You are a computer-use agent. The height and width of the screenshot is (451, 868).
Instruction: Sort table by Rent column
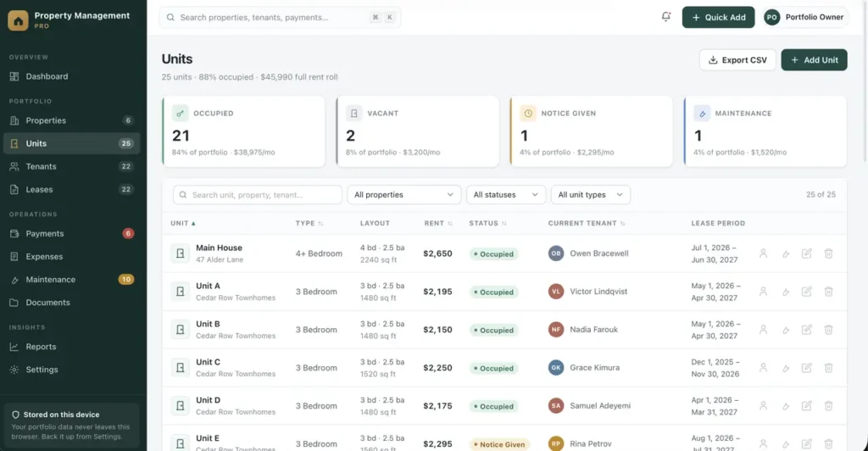click(x=438, y=224)
